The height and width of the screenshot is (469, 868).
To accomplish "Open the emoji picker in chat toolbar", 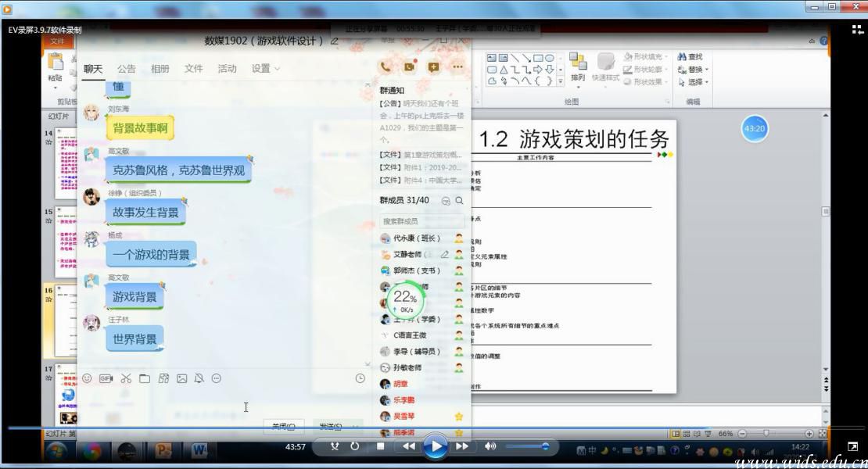I will pyautogui.click(x=87, y=378).
